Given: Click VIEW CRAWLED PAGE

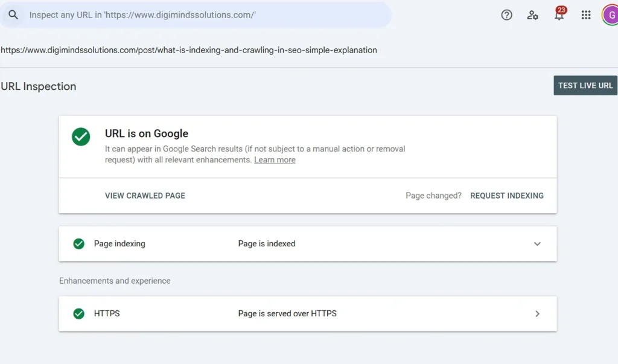Looking at the screenshot, I should (145, 196).
